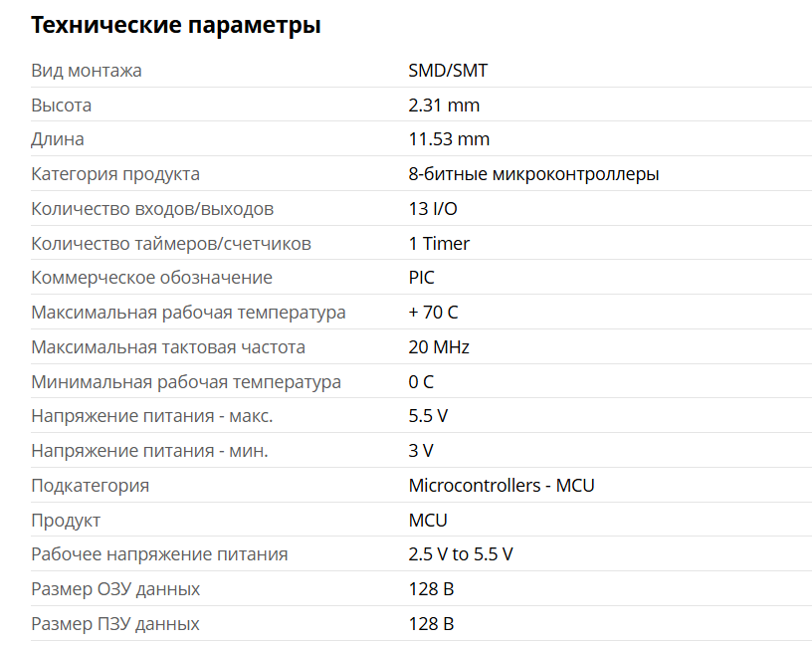Click '8-битные микроконтроллеры' category value
Viewport: 812px width, 646px height.
tap(534, 174)
